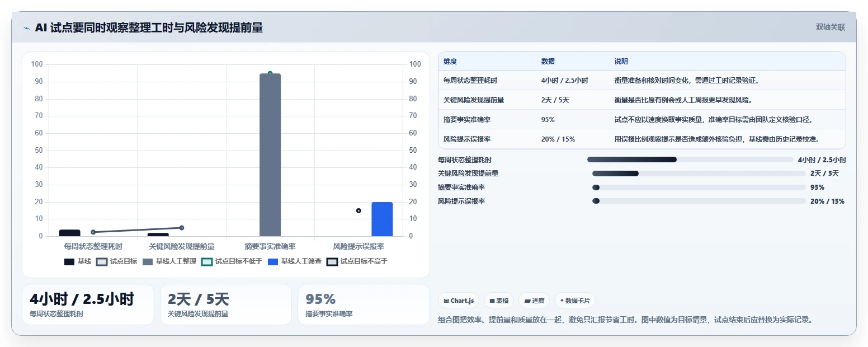
Task: Toggle the 基线 legend item
Action: (x=78, y=261)
